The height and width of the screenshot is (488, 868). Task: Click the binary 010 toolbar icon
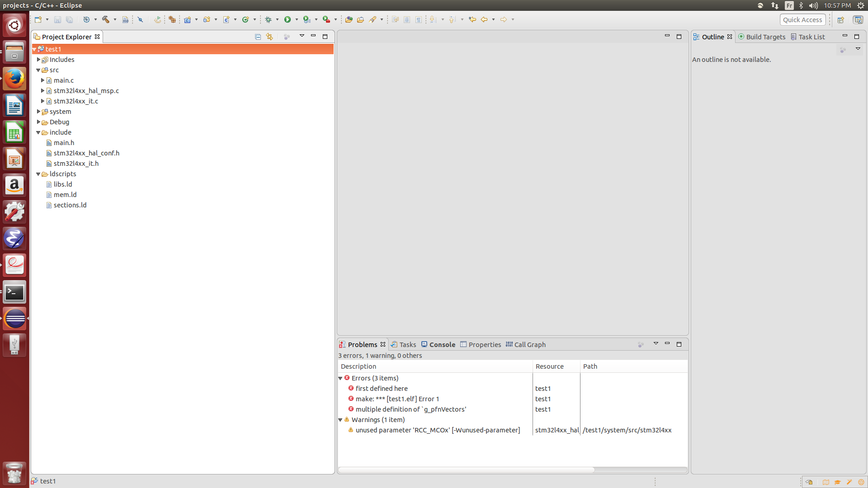tap(125, 19)
